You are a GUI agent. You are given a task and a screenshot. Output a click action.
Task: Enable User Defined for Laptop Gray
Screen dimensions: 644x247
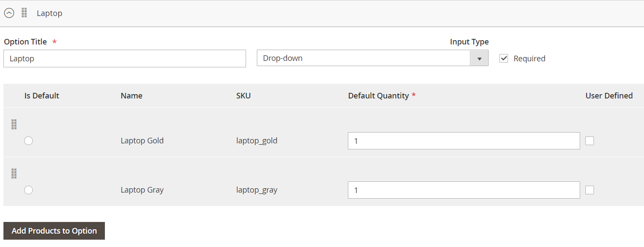[x=590, y=190]
